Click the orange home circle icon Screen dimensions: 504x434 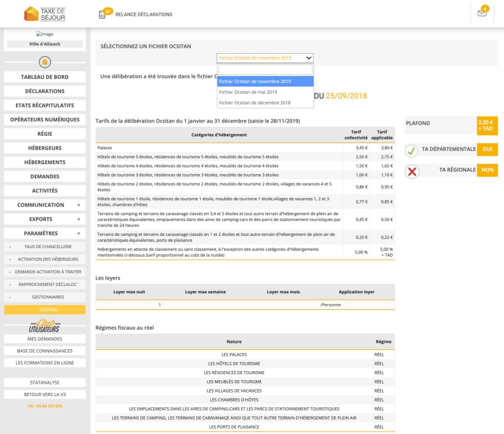click(45, 62)
